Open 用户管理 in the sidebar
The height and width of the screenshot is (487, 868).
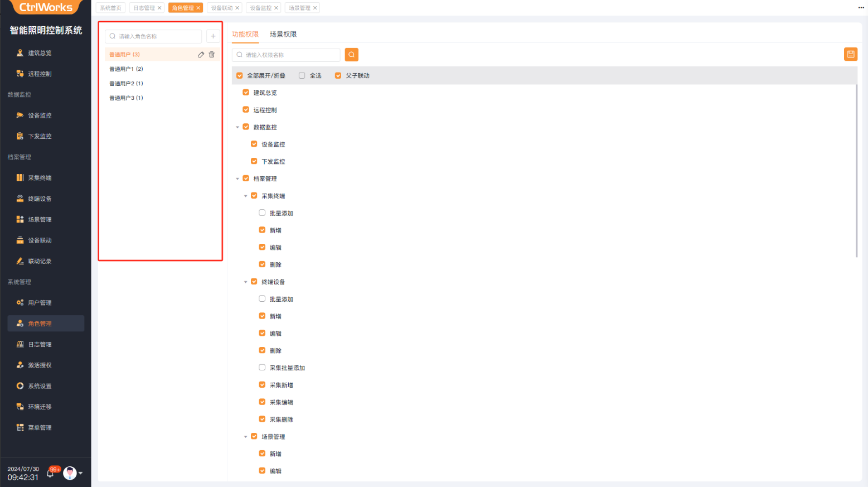[40, 303]
